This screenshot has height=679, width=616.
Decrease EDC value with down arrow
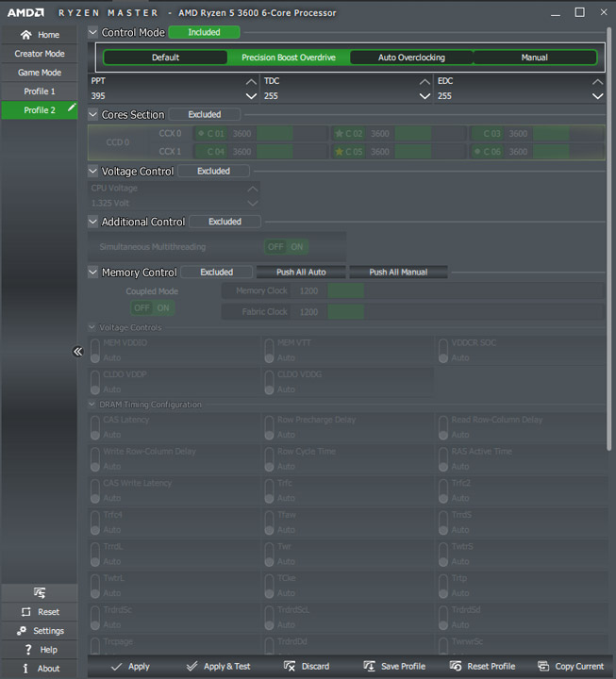click(598, 96)
